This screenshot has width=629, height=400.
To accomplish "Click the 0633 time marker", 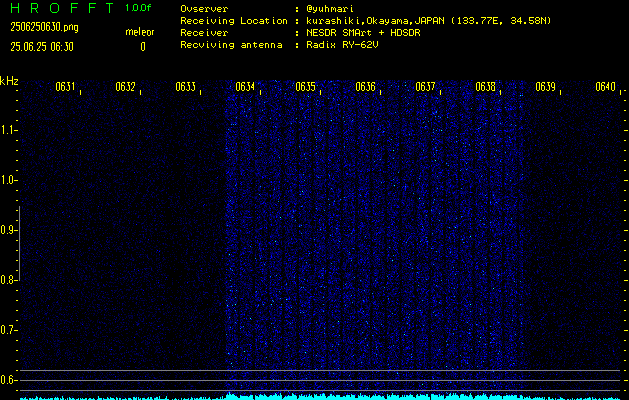I will 186,87.
